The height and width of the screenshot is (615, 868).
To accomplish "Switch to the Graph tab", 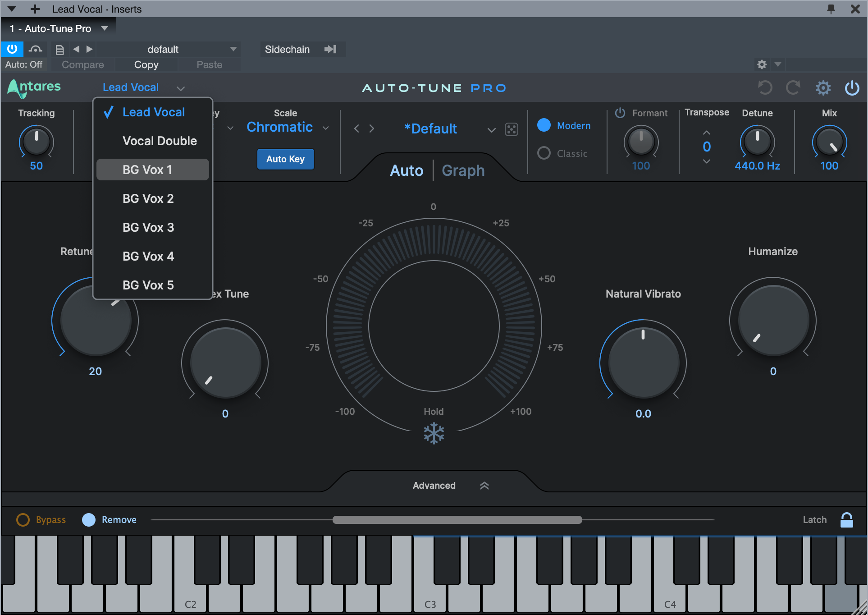I will click(x=463, y=170).
